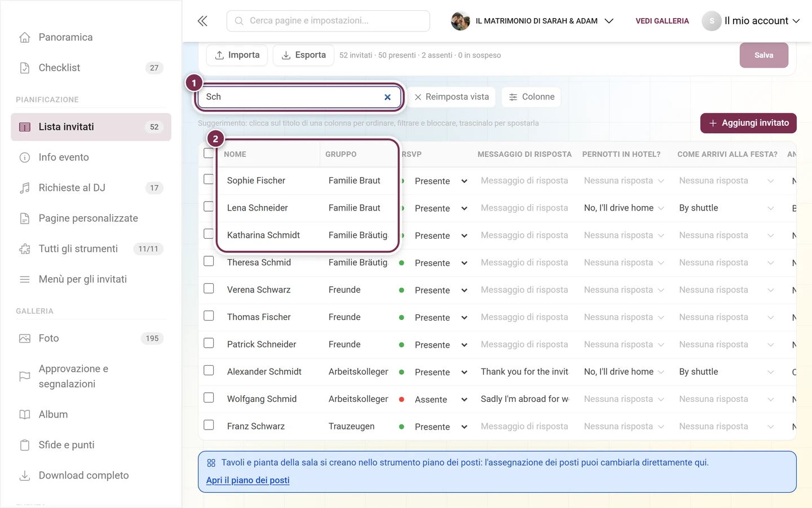Focus the Cerca pagine e impostazioni field
This screenshot has height=508, width=812.
click(328, 21)
